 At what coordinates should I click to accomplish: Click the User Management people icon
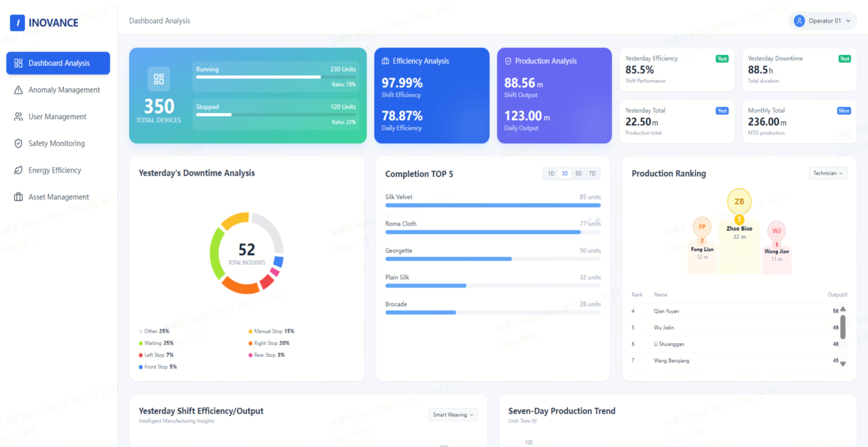tap(18, 117)
